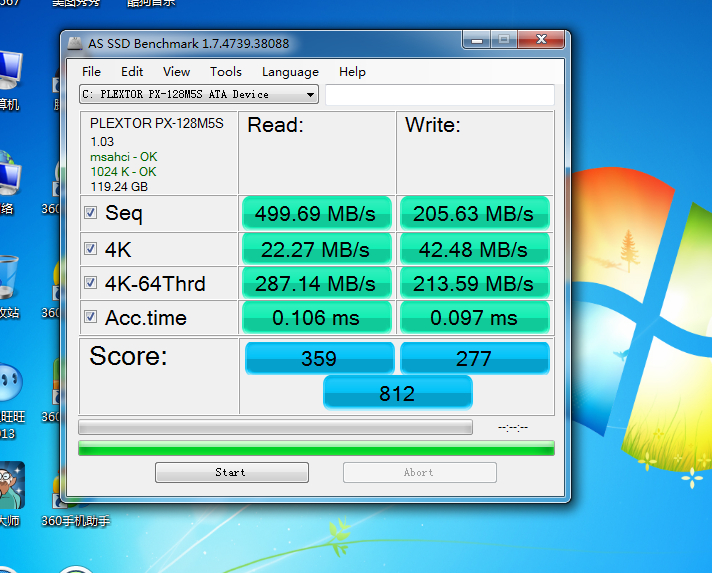Click the PLEXTOR PX-128M5S device name
Screen dimensions: 712x573
coord(157,123)
